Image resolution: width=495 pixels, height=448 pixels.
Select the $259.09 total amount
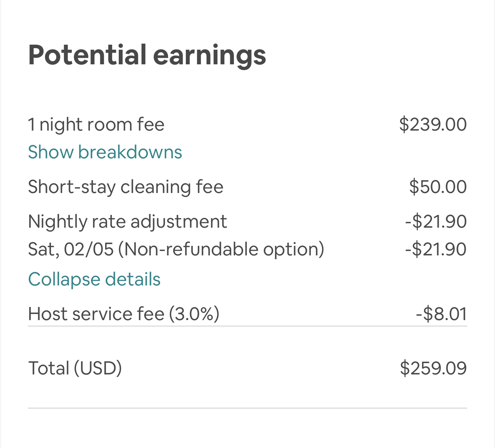click(434, 368)
